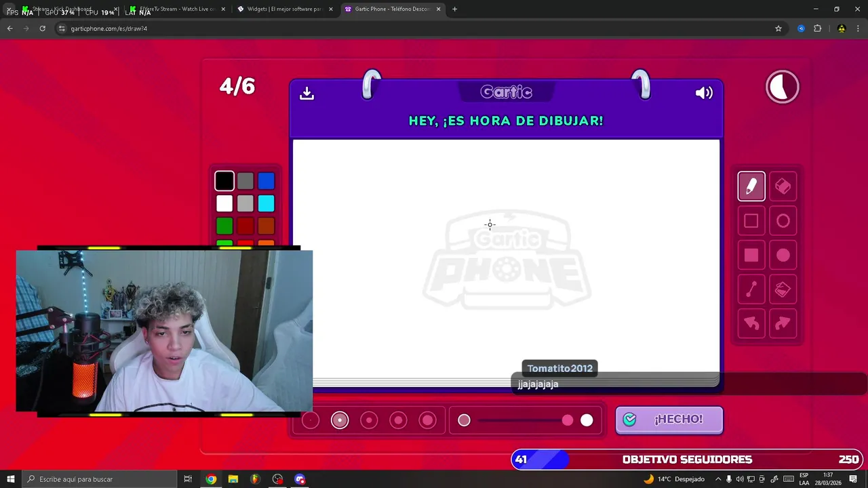
Task: Pick the brown color swatch
Action: 266,226
